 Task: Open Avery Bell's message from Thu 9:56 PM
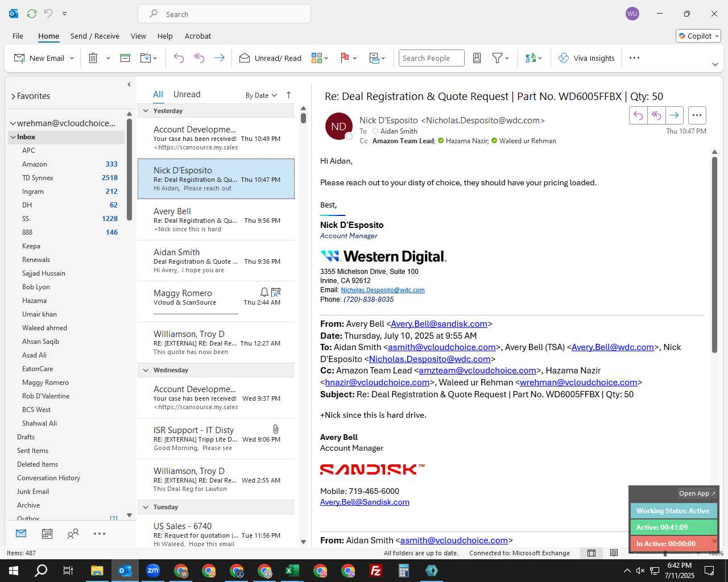coord(216,220)
